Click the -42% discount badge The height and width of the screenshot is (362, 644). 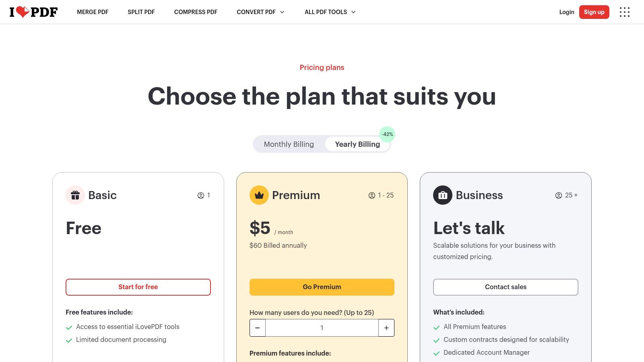click(x=387, y=134)
